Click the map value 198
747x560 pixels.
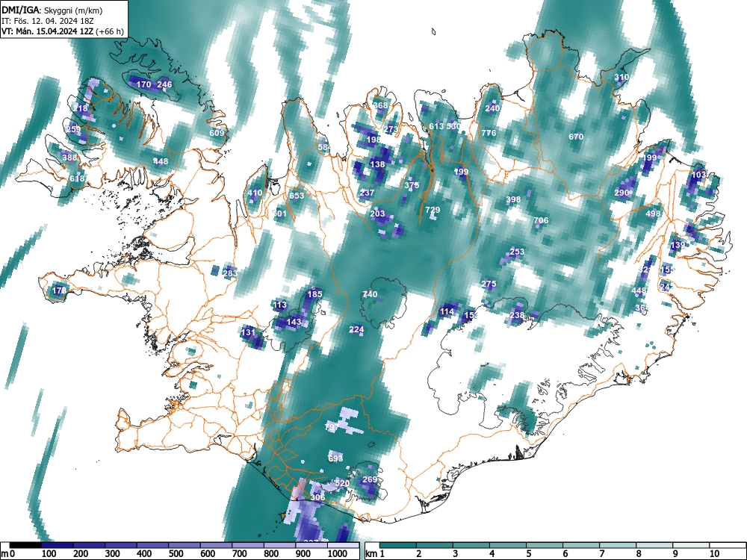click(374, 140)
